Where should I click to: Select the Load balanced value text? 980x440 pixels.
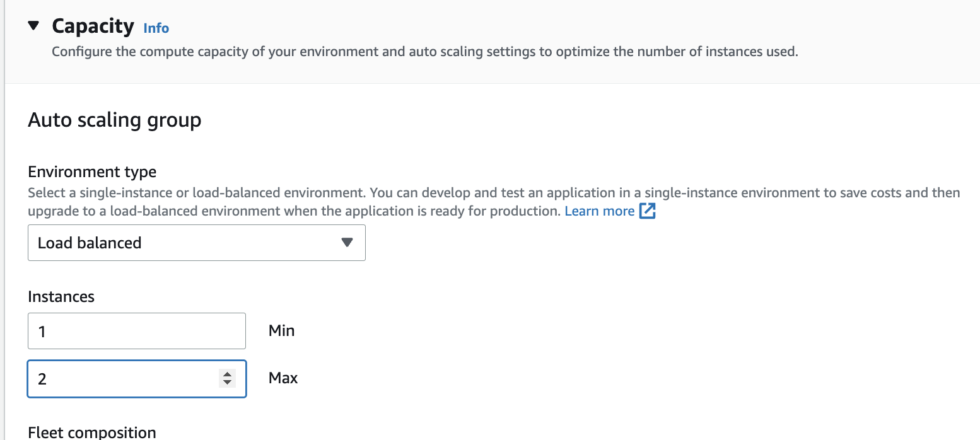90,243
